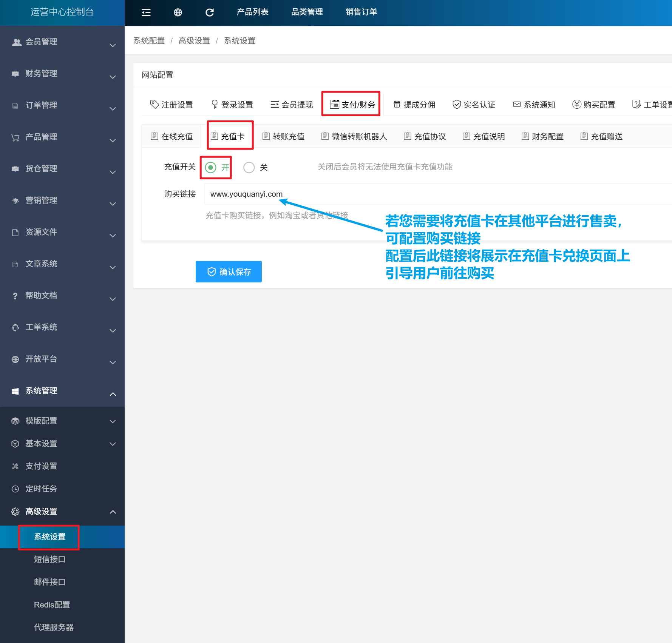Click the shopping cart icon beside 产品管理
The height and width of the screenshot is (643, 672).
(15, 137)
